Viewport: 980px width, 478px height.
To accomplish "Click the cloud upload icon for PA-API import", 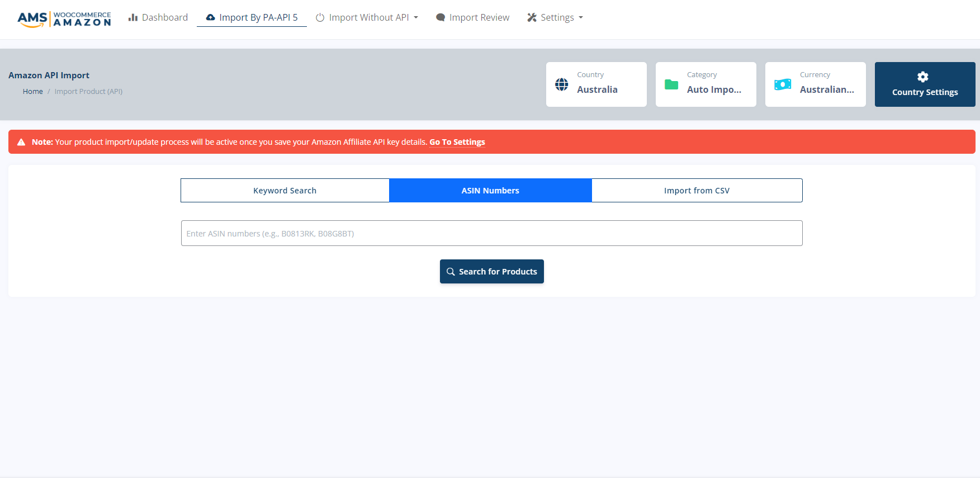I will [x=211, y=18].
